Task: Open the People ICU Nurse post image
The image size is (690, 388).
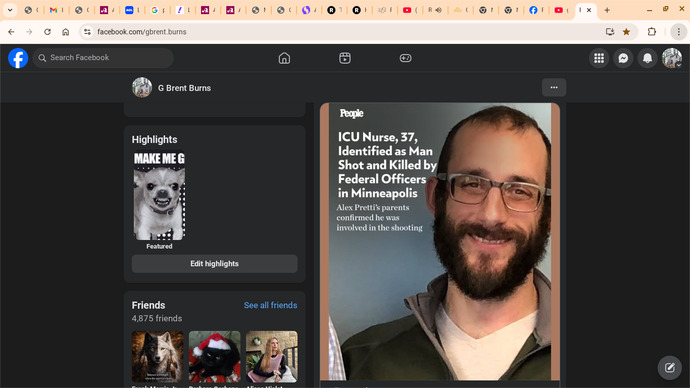Action: [440, 242]
